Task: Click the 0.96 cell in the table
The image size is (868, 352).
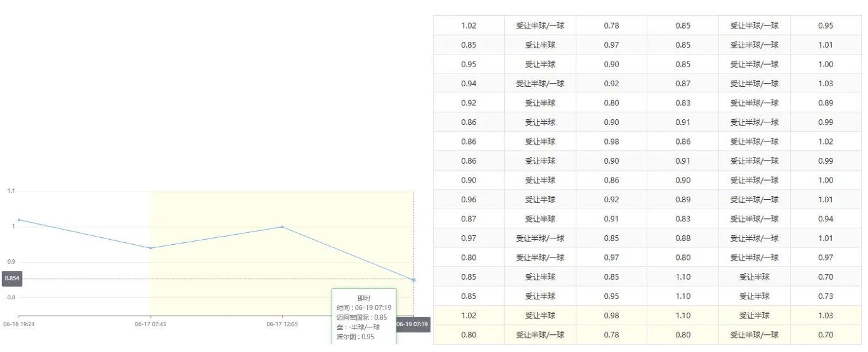Action: [x=469, y=200]
